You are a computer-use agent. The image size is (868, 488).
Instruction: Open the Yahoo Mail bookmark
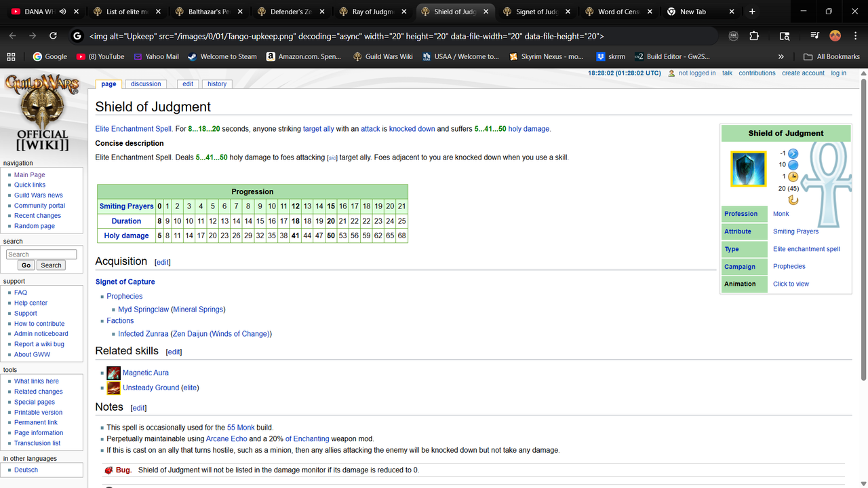(156, 56)
